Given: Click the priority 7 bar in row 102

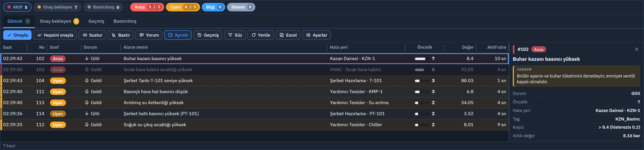Looking at the screenshot, I should click(x=422, y=59).
